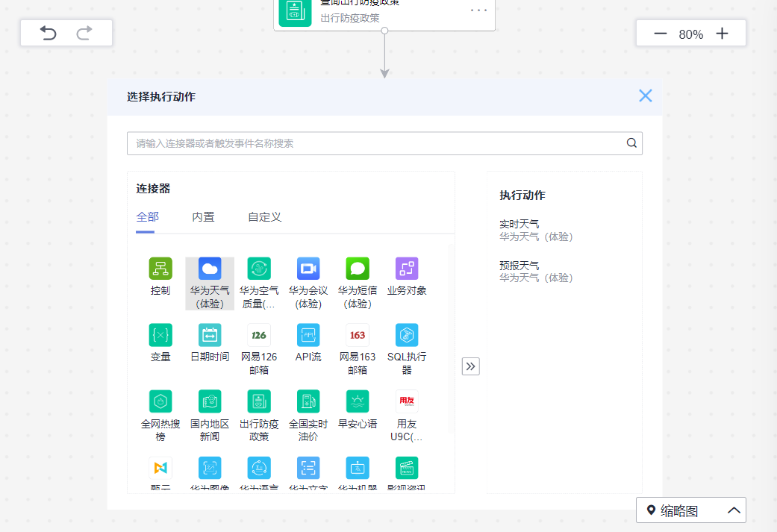Open the three-dot menu on flow node

click(478, 10)
